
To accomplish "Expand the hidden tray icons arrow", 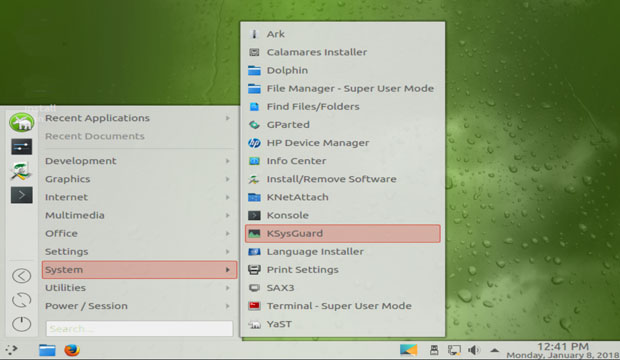I will click(x=494, y=350).
